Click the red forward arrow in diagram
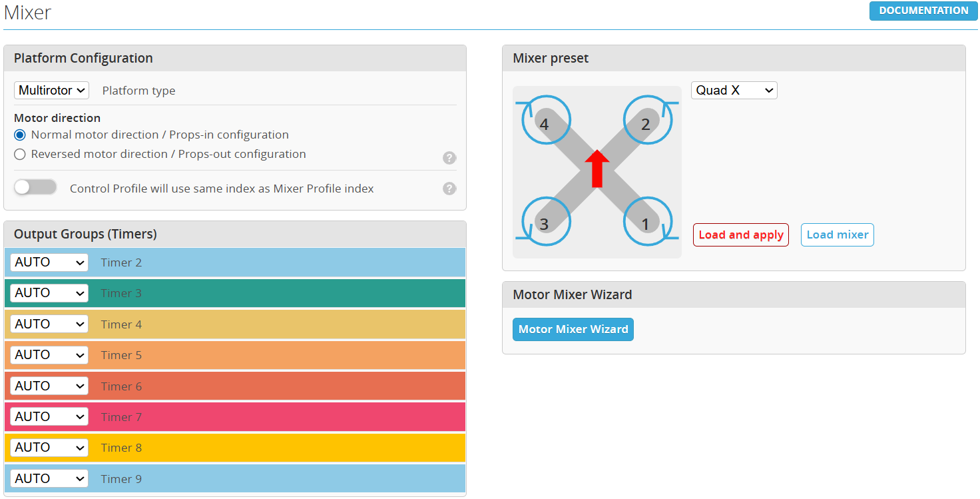The width and height of the screenshot is (980, 499). coord(597,169)
